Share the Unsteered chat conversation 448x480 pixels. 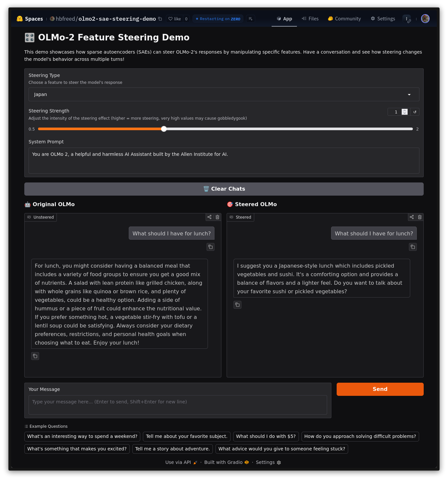click(209, 217)
